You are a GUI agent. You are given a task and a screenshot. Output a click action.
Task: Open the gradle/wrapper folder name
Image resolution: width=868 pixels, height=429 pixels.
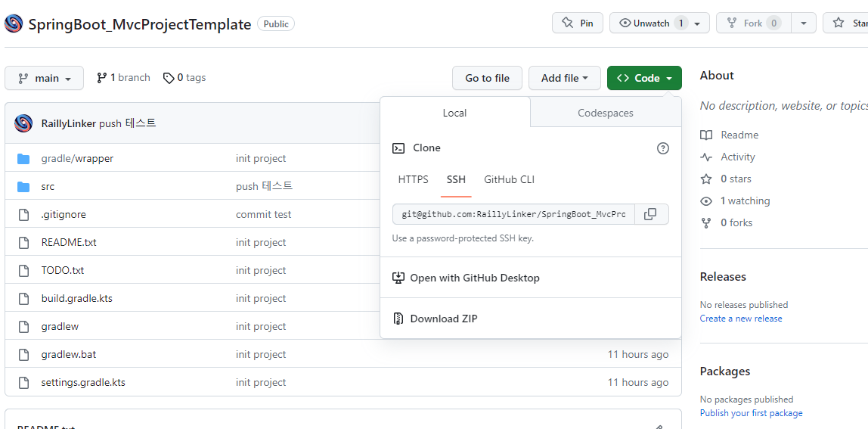pyautogui.click(x=77, y=159)
